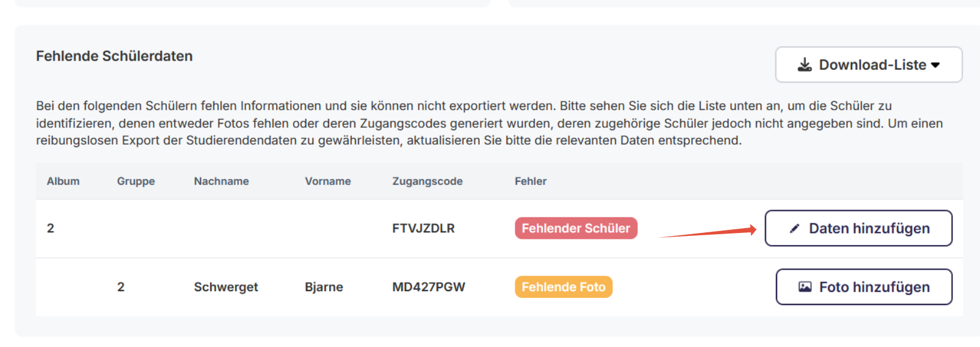The width and height of the screenshot is (980, 347).
Task: Click the orange Fehlende Foto error badge
Action: click(x=563, y=286)
